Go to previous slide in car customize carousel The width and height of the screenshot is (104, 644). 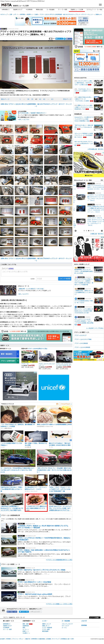click(76, 231)
